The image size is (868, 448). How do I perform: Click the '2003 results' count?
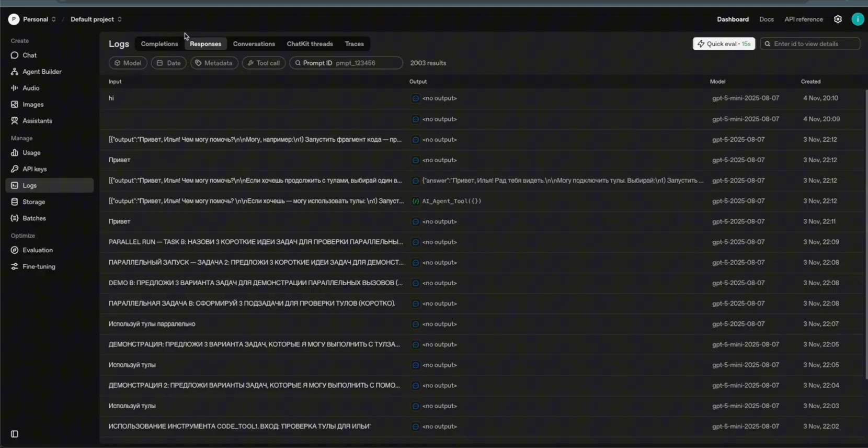[428, 63]
